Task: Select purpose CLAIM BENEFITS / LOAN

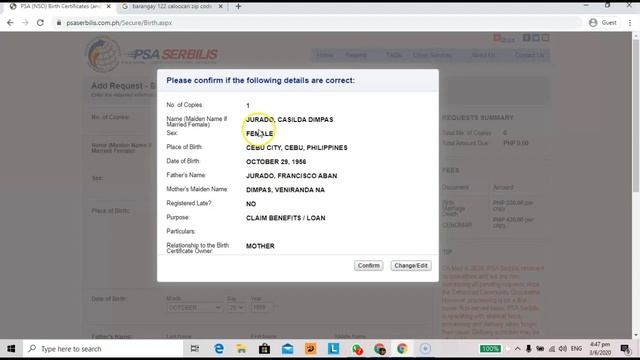Action: [286, 218]
